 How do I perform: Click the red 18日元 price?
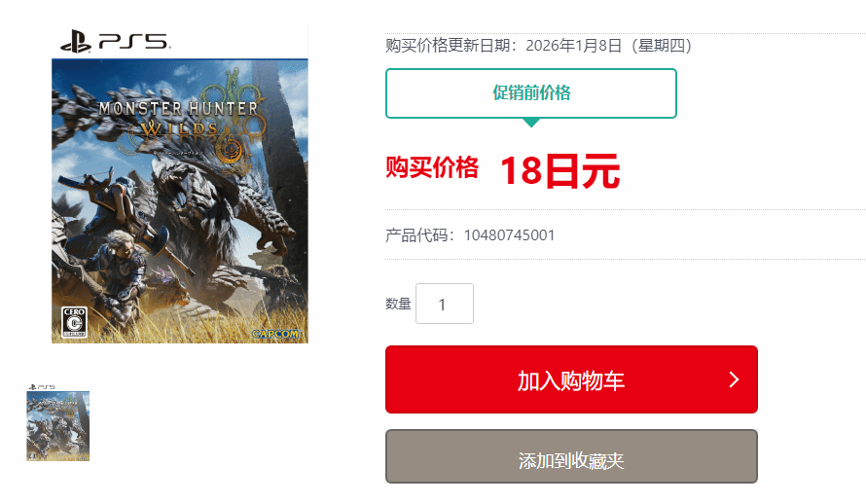tap(560, 171)
